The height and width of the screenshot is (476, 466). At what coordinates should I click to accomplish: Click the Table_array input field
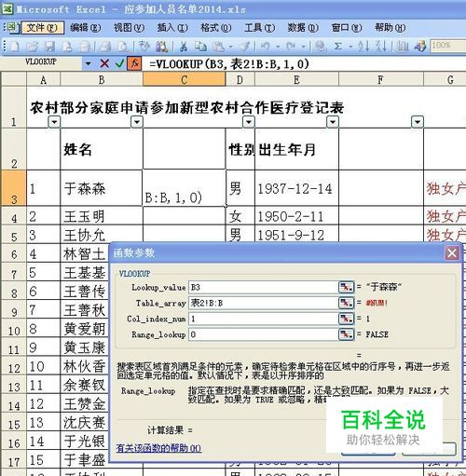(263, 303)
